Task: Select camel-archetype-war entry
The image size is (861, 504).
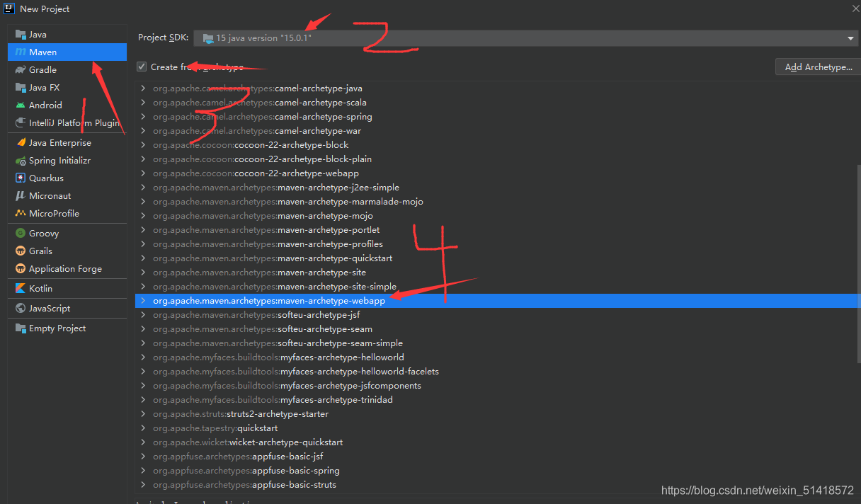Action: [257, 131]
